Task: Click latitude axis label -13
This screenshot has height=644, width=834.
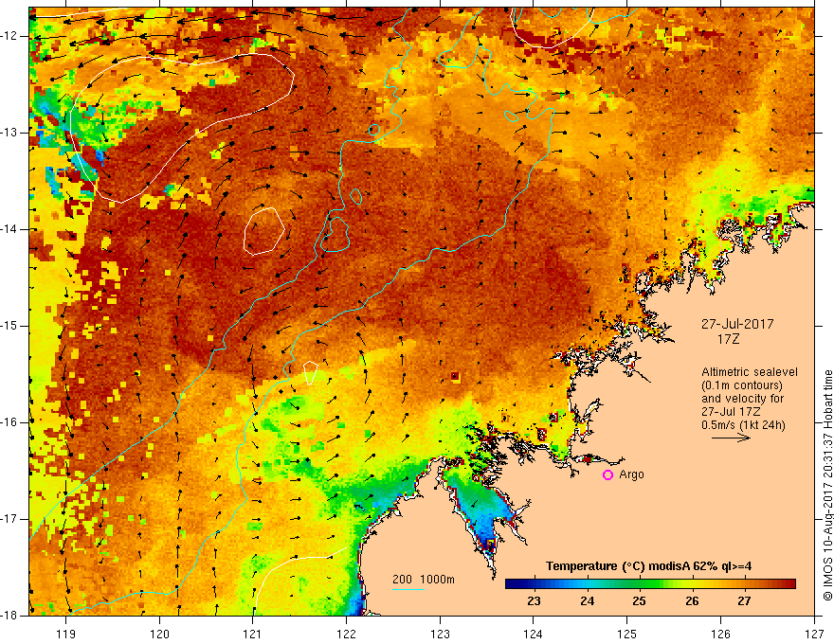Action: 10,133
